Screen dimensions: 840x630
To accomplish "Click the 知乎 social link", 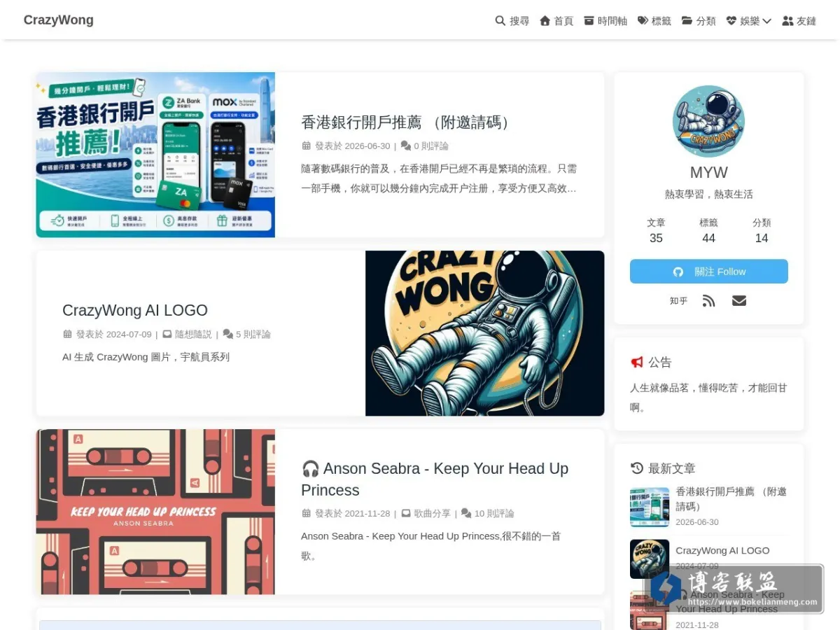I will (678, 301).
